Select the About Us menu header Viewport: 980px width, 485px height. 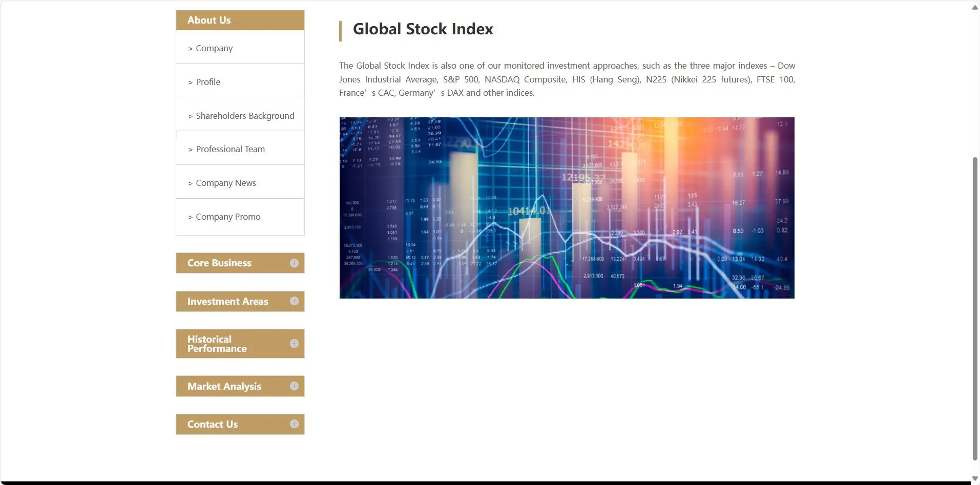point(240,20)
